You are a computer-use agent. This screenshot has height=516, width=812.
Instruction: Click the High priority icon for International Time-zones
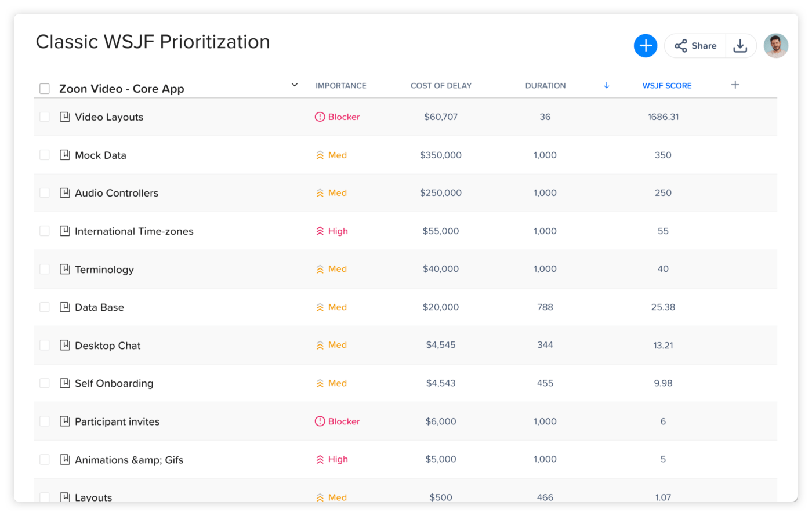320,231
